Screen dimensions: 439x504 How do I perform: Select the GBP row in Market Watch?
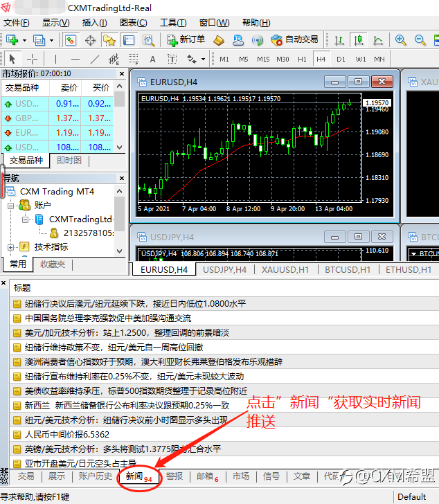(57, 118)
